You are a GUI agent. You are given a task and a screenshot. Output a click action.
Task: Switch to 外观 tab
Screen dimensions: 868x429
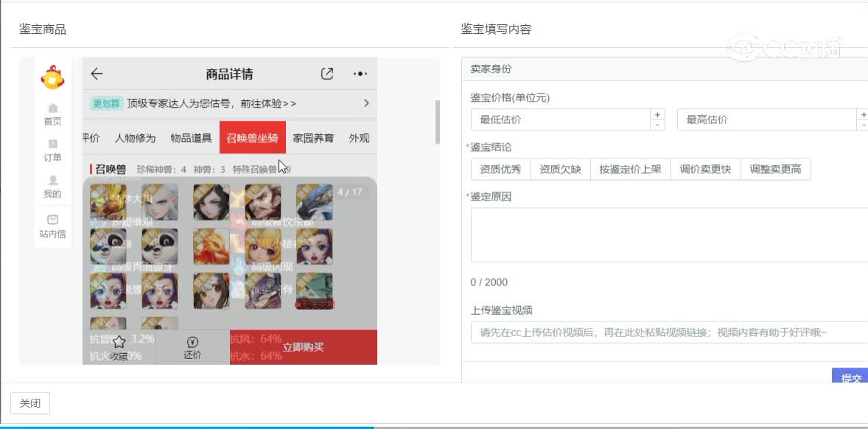[x=359, y=138]
